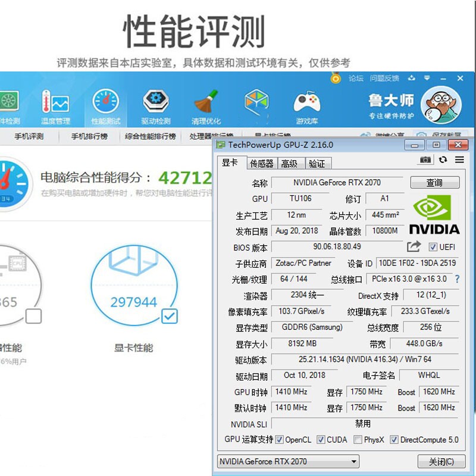Click the driver version field 25.21.14.1634
Screen dimensions: 476x476
365,359
